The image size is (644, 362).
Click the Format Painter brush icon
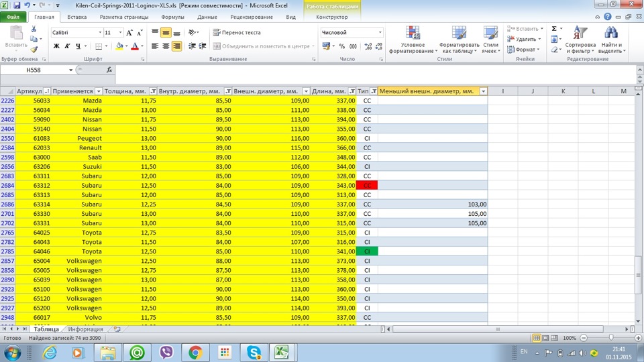pos(34,49)
